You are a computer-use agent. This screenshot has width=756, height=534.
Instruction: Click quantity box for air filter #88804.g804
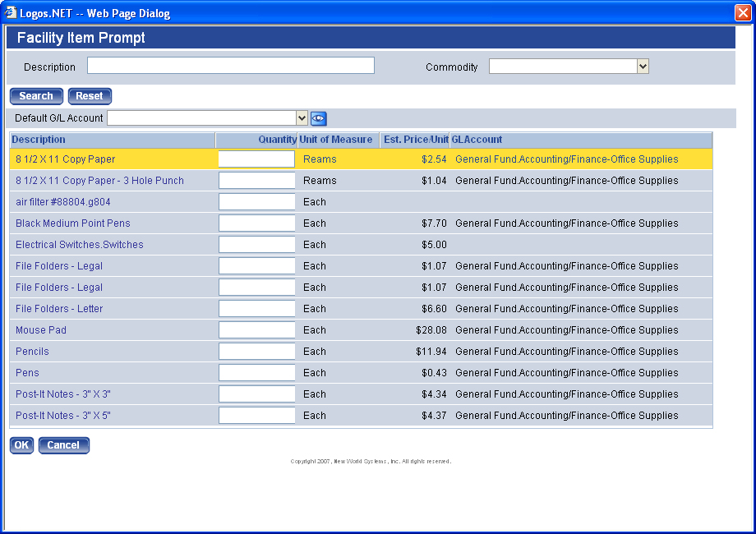256,202
